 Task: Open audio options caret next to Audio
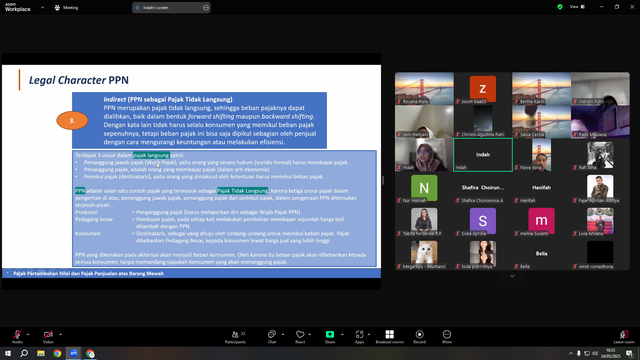(x=28, y=334)
